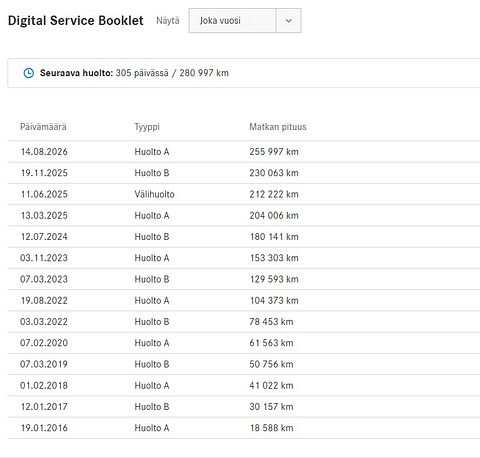Click the 'Digital Service Booklet' heading
Viewport: 480px width, 458px height.
click(76, 21)
